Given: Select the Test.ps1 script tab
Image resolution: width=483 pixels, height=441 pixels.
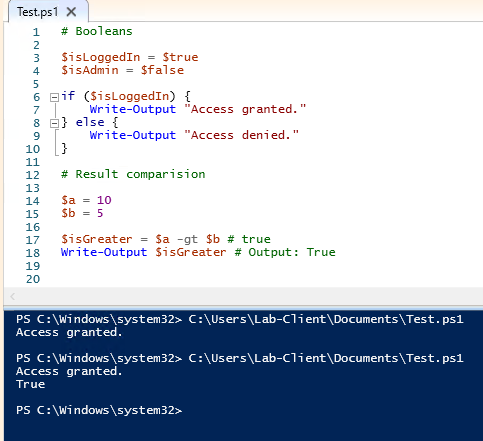Looking at the screenshot, I should click(x=37, y=12).
